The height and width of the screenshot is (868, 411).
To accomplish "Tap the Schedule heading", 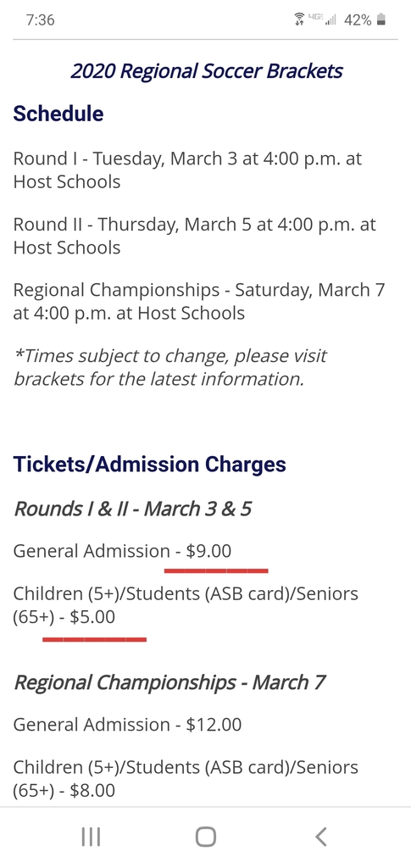I will [58, 114].
